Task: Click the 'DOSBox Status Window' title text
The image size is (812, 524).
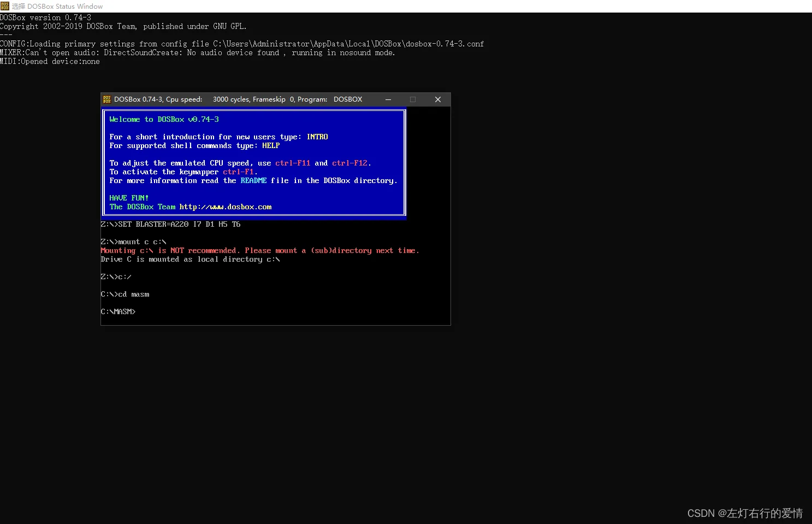Action: (57, 7)
